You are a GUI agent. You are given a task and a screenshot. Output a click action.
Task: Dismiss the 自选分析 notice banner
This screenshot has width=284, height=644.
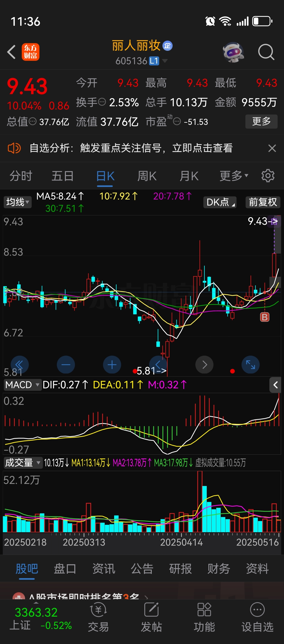[272, 148]
